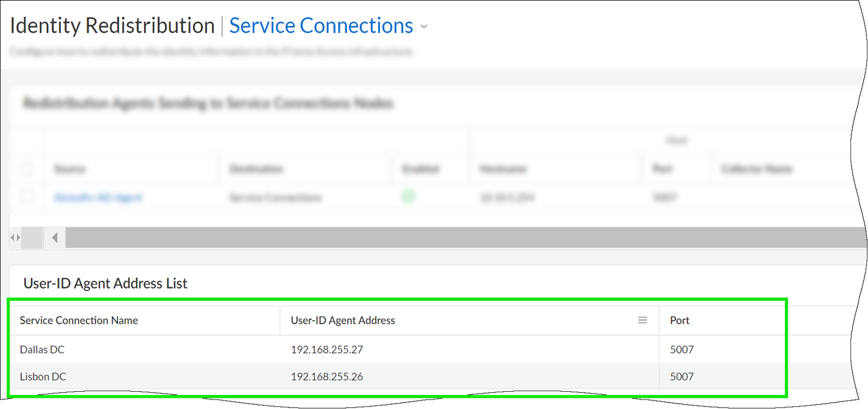Click the Port column header in address list
868x409 pixels.
(679, 321)
